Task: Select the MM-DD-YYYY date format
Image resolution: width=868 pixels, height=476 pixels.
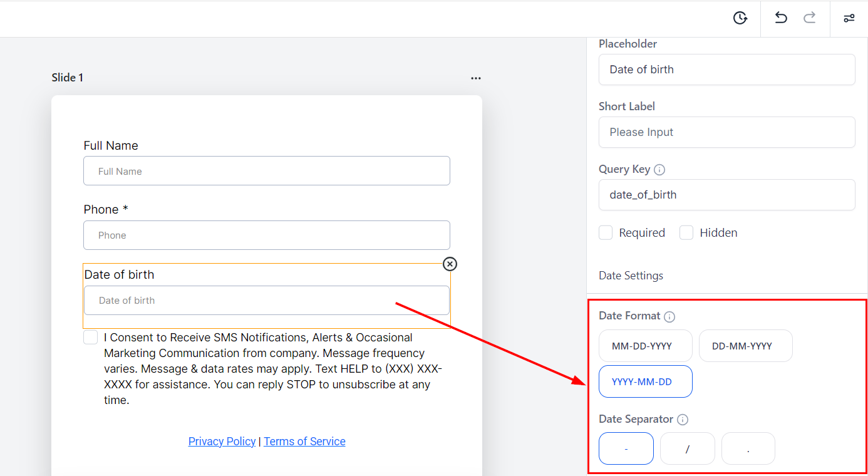Action: pos(645,346)
